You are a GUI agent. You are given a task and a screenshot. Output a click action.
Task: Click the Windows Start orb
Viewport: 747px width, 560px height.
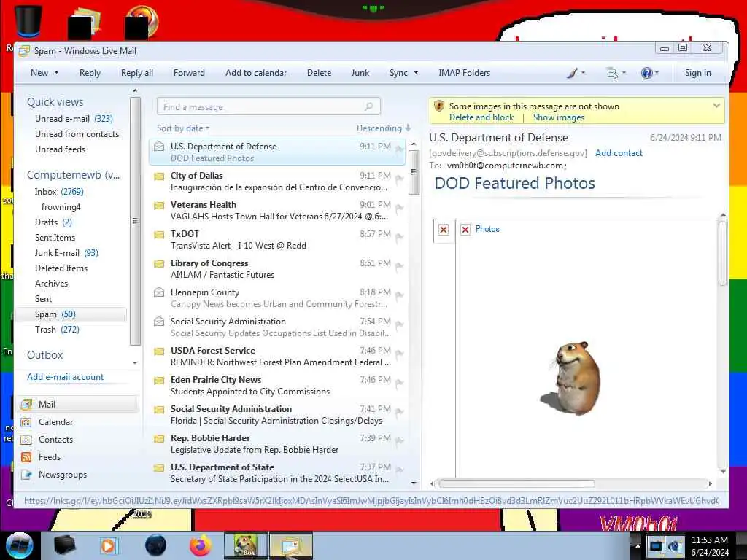(20, 545)
